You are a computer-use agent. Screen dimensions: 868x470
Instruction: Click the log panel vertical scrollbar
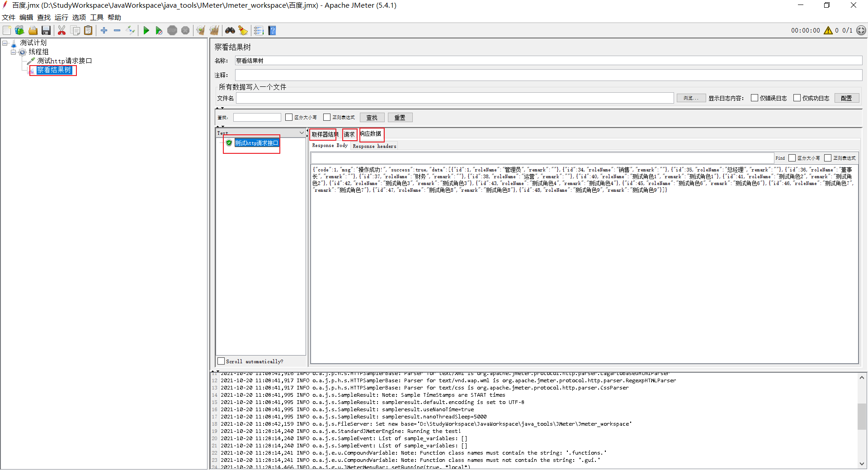point(862,416)
